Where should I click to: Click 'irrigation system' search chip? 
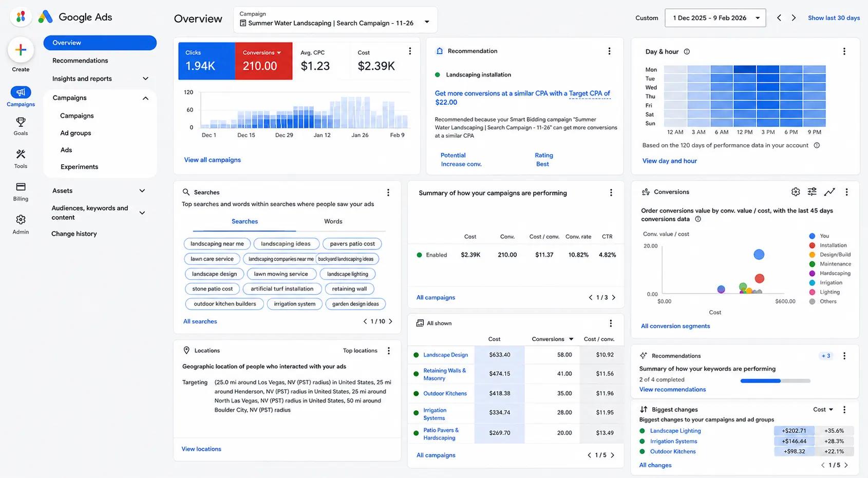point(295,304)
